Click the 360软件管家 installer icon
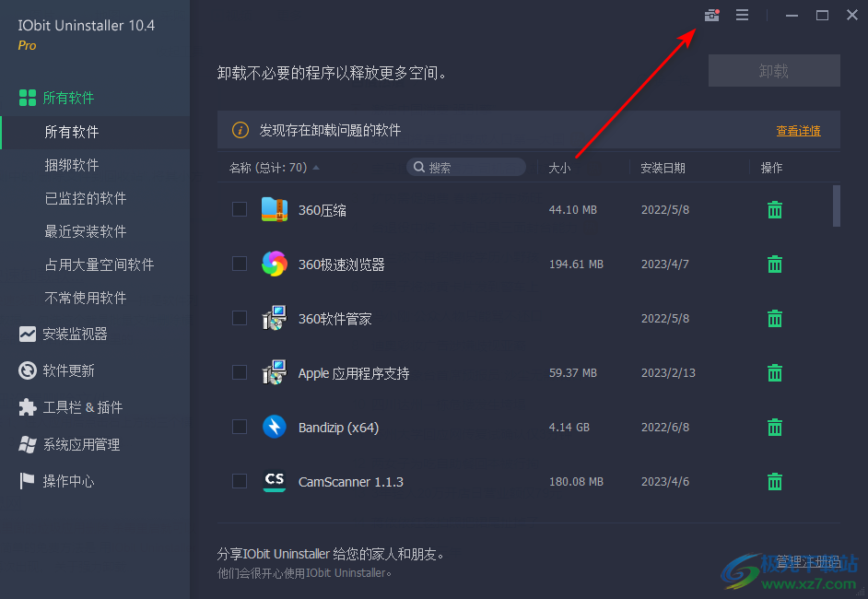The width and height of the screenshot is (868, 599). 274,318
